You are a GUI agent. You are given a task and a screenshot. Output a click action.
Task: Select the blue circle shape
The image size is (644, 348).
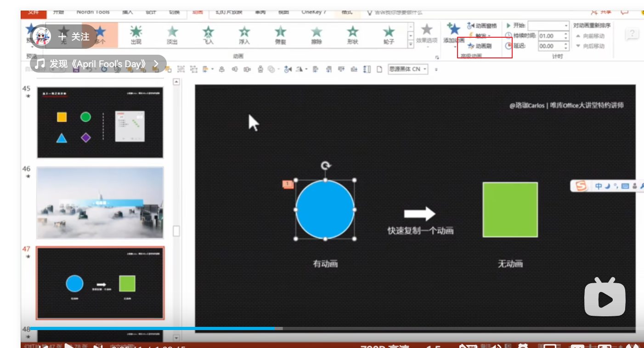(x=325, y=209)
